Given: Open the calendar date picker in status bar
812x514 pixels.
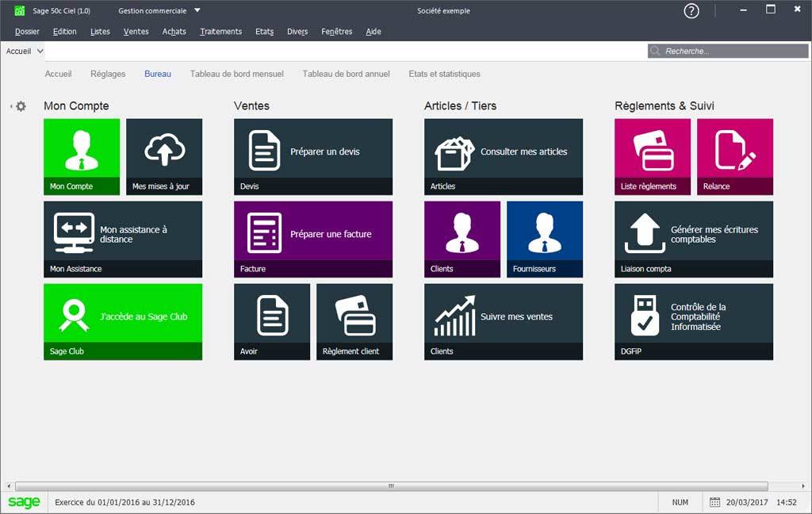Looking at the screenshot, I should click(x=714, y=502).
